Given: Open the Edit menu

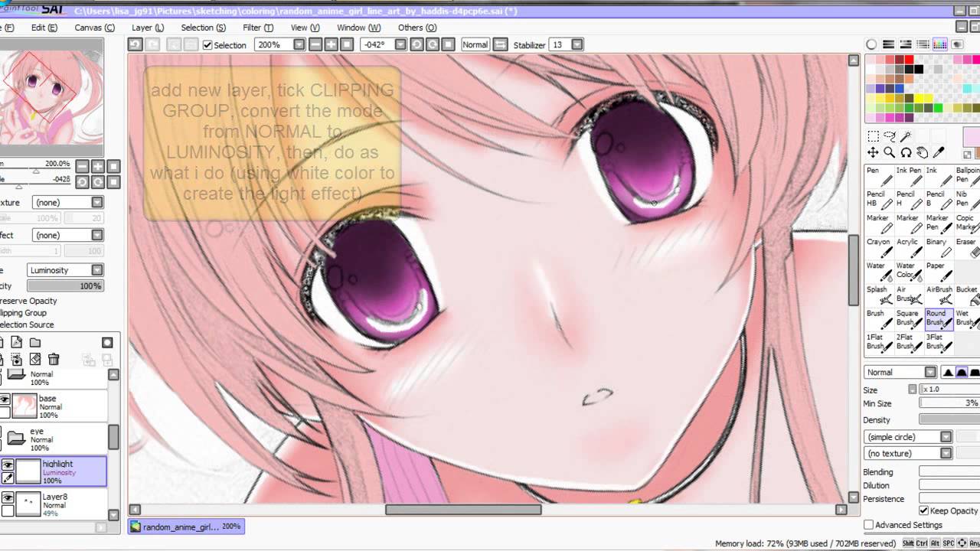Looking at the screenshot, I should (x=44, y=28).
